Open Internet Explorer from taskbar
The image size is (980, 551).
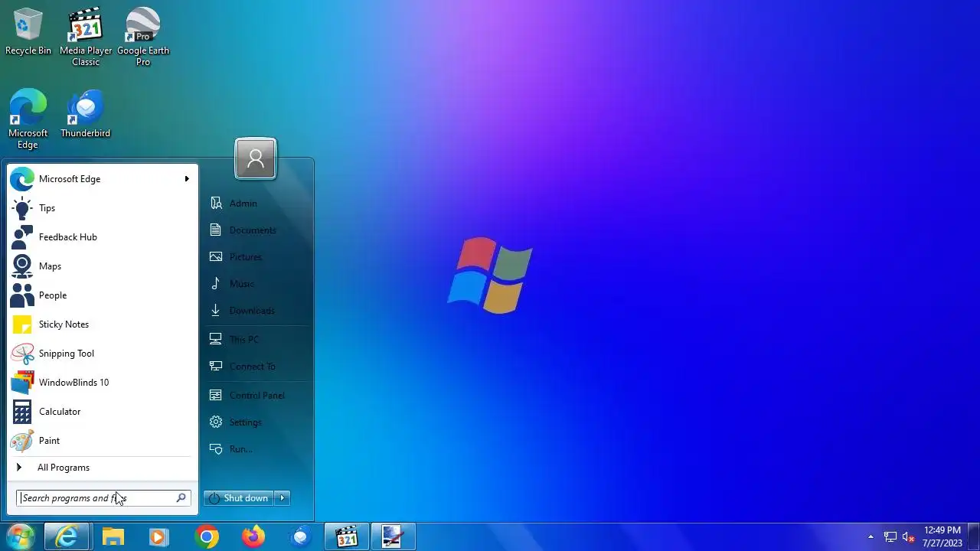[x=67, y=537]
